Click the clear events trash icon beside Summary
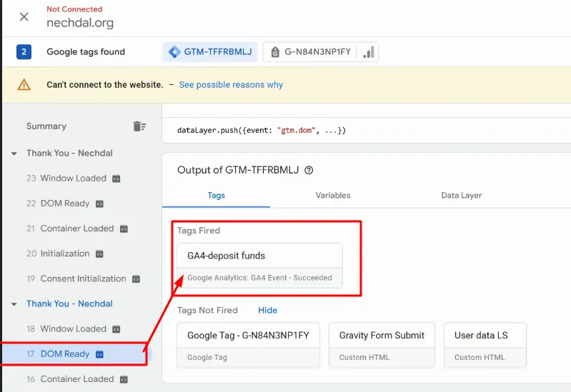 tap(139, 126)
